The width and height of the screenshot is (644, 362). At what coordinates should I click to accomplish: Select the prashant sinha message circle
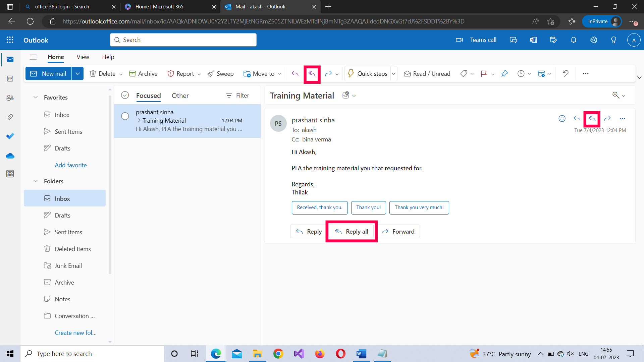125,116
